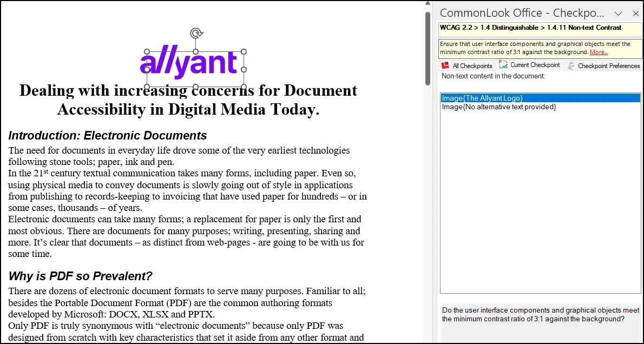Click the Introduction: Electronic Documents heading
Image resolution: width=644 pixels, height=344 pixels.
(108, 135)
